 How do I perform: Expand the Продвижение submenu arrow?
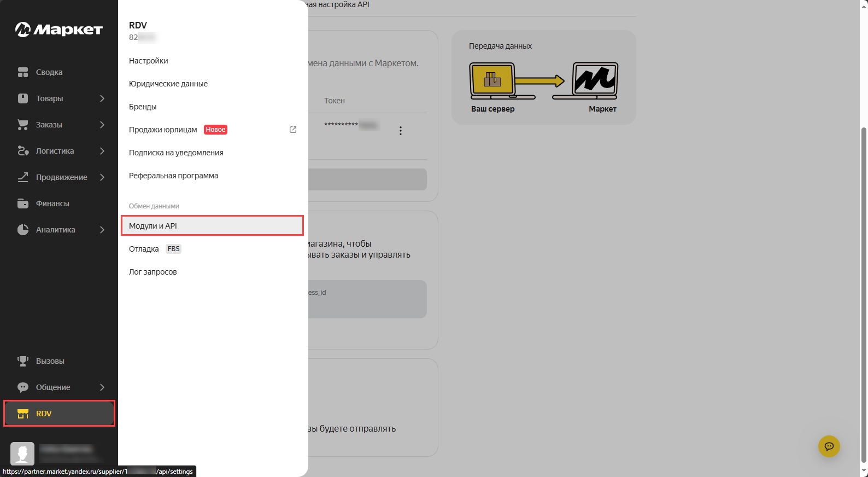102,177
